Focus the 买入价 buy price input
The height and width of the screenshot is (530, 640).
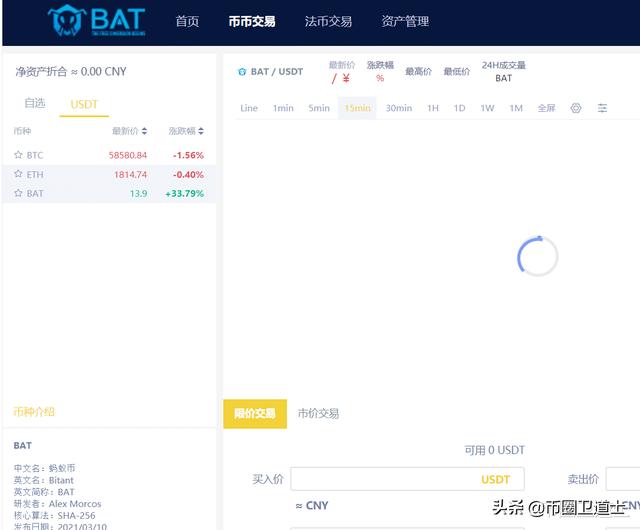click(x=407, y=479)
